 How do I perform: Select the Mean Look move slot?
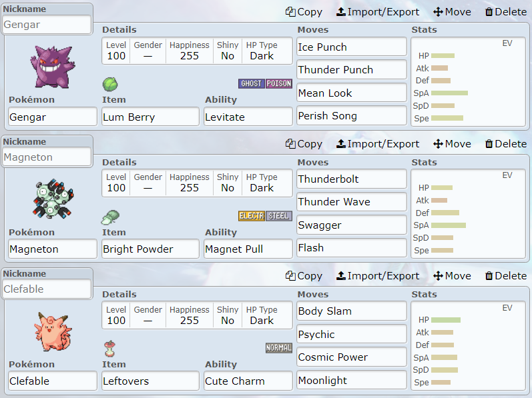(352, 93)
